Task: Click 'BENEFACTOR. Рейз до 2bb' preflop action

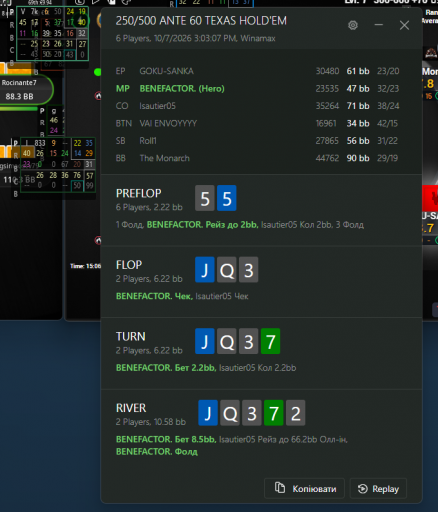Action: tap(203, 225)
